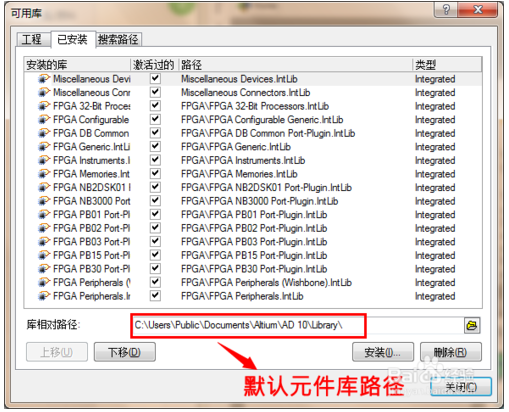Screen dimensions: 509x412
Task: Select path FPGA\FPGA NB3000 Port-Plugin.IntLib
Action: pyautogui.click(x=259, y=201)
